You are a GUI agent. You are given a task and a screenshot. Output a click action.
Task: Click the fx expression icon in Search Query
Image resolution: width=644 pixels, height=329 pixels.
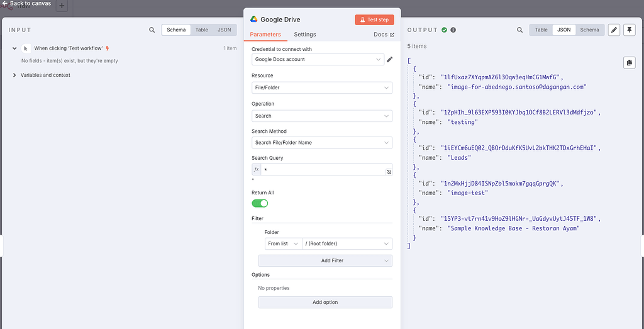pos(256,170)
